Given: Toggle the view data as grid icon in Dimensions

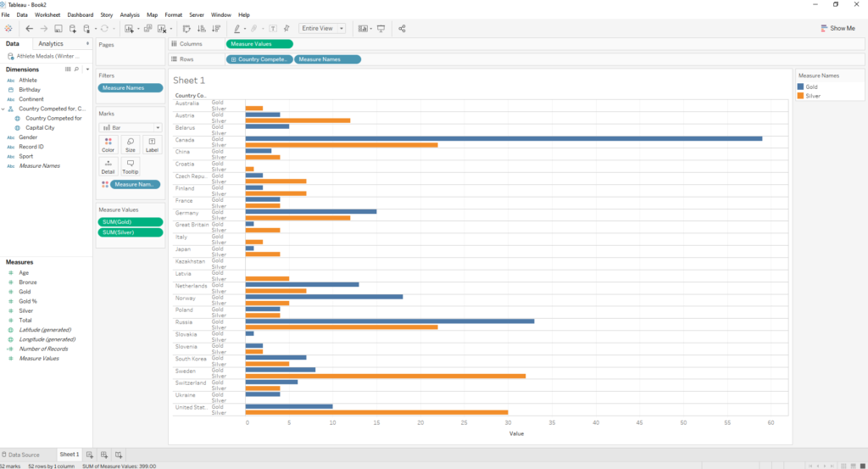Looking at the screenshot, I should (x=67, y=70).
